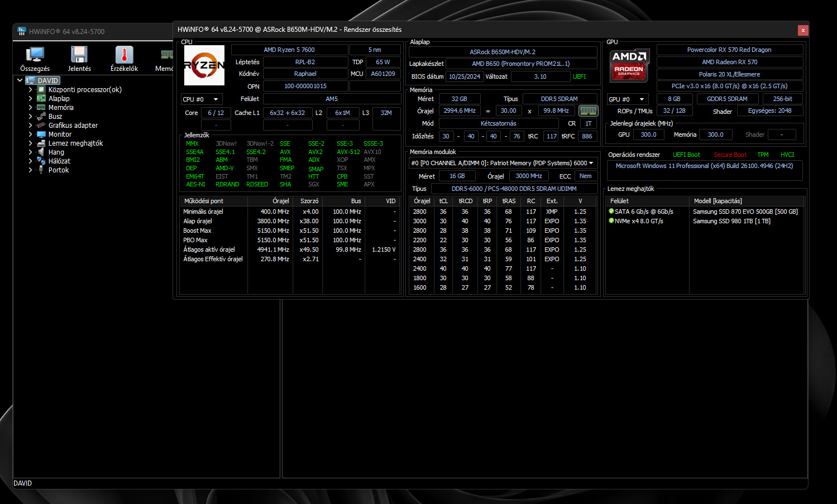Image resolution: width=837 pixels, height=504 pixels.
Task: Expand the Portok tree node
Action: point(30,170)
